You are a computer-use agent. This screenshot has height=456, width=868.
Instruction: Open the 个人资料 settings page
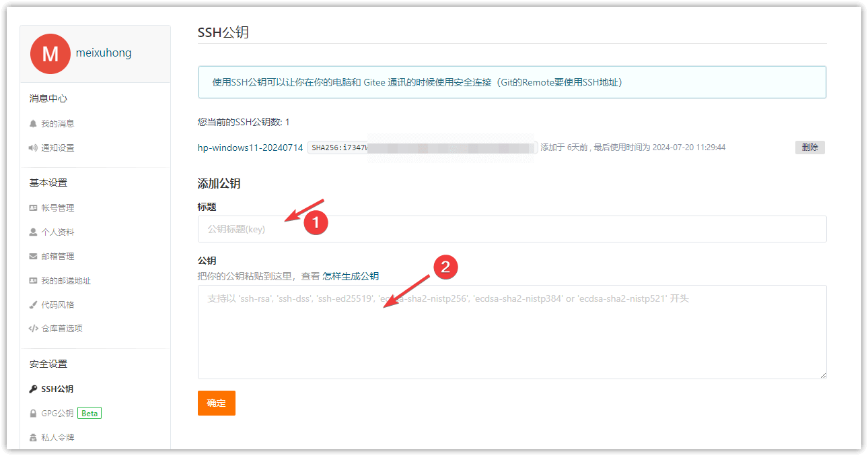coord(57,232)
